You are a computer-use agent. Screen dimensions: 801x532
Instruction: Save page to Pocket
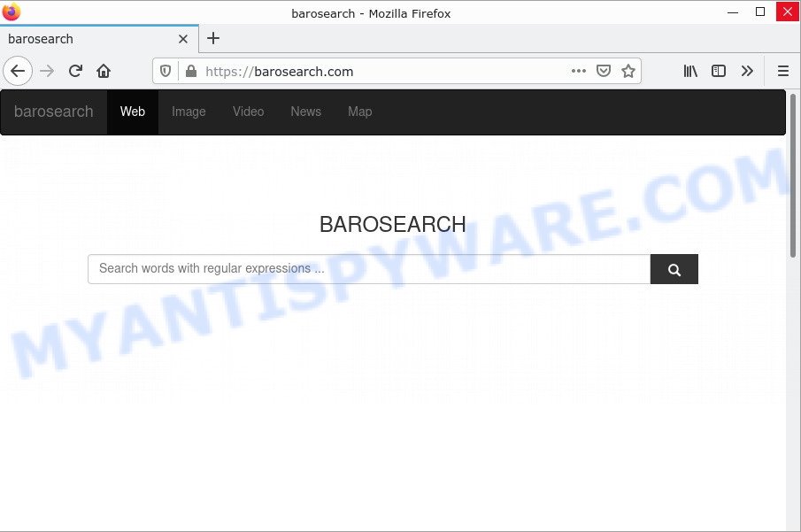[x=604, y=71]
